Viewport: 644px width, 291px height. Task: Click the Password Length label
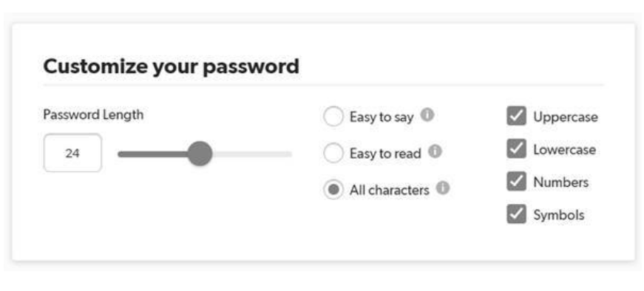click(x=94, y=114)
